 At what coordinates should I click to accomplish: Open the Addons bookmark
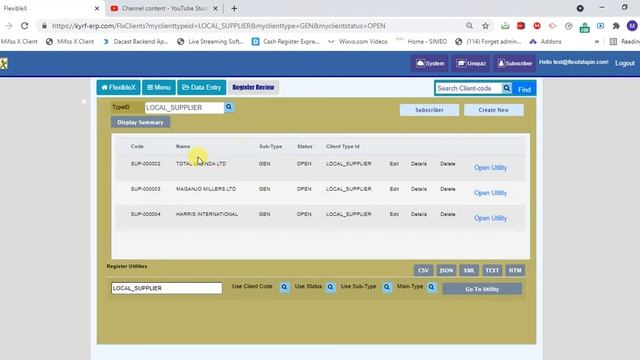pos(545,42)
